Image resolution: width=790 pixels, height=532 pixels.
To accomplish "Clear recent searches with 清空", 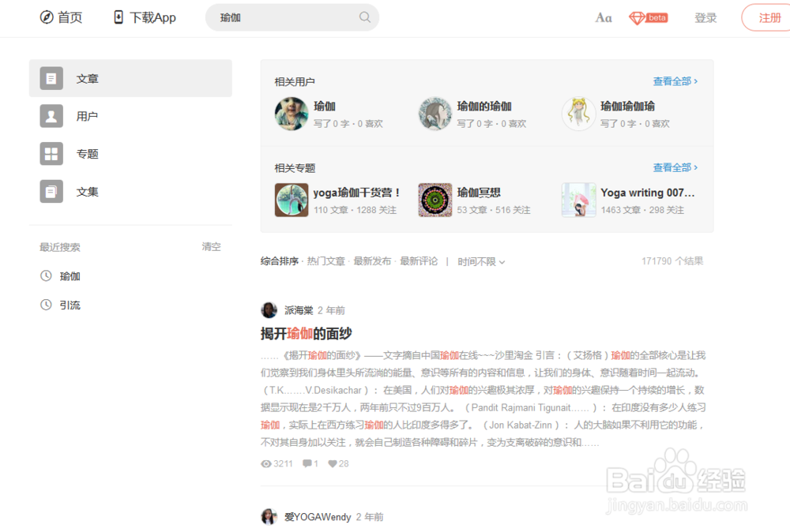I will pyautogui.click(x=211, y=246).
